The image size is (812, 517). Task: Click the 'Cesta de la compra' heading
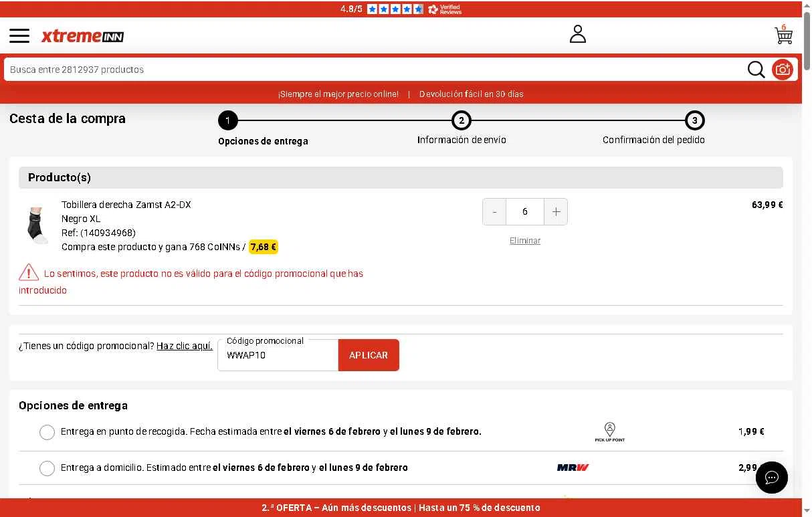coord(68,118)
